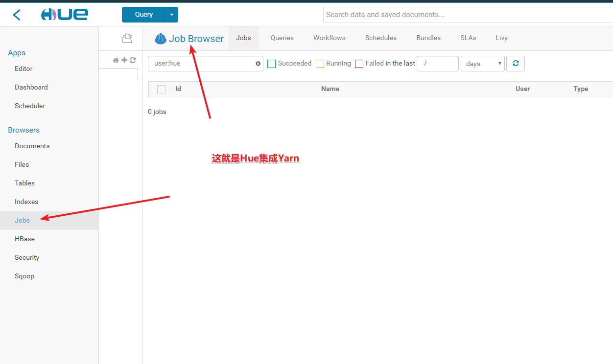Click the '0 jobs' count text

157,112
